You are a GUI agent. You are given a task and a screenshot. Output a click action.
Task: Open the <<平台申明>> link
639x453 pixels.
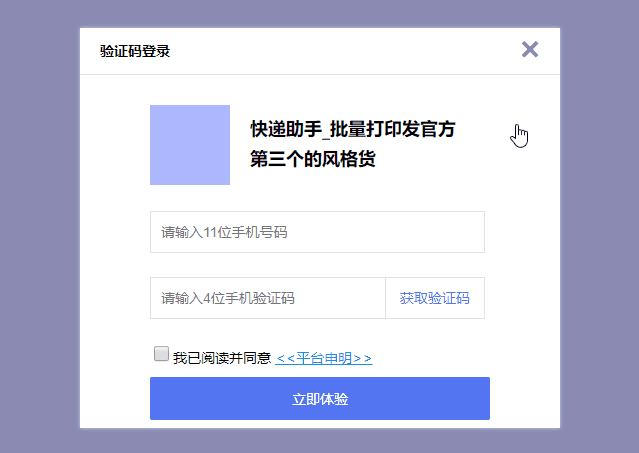point(324,358)
